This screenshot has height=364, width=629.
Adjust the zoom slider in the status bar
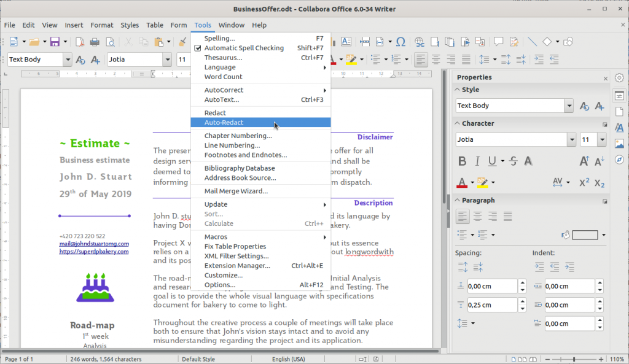coord(574,359)
